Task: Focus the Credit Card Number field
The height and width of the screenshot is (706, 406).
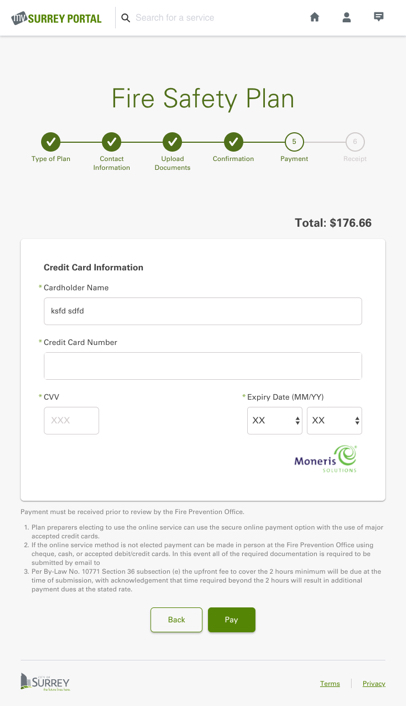Action: [x=203, y=366]
